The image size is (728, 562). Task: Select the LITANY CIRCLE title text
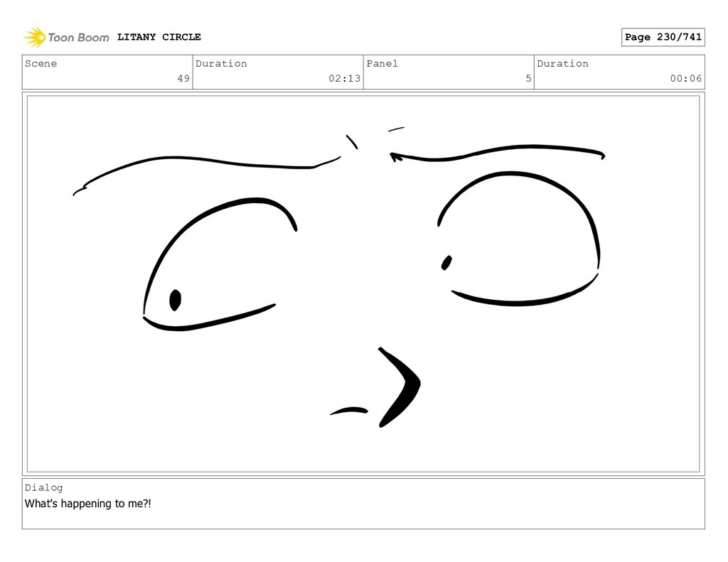(x=159, y=37)
